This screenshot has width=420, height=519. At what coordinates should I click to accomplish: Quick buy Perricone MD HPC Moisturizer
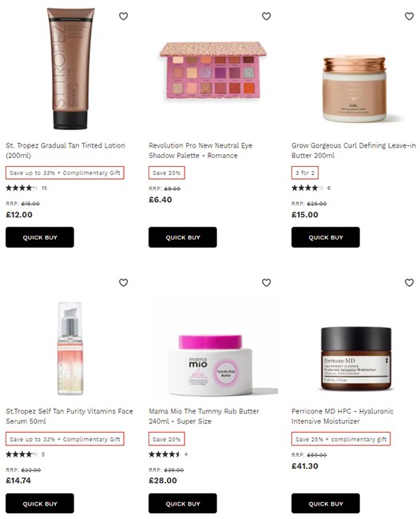[x=326, y=503]
